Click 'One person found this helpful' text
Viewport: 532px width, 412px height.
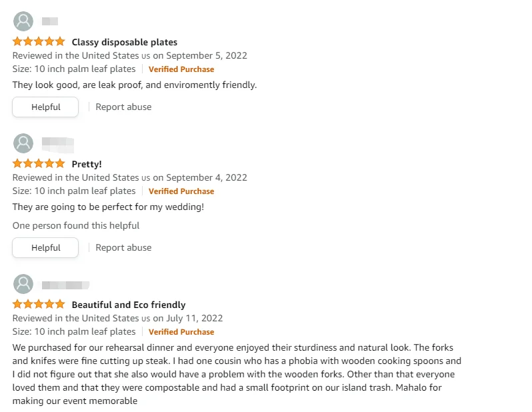pos(76,225)
